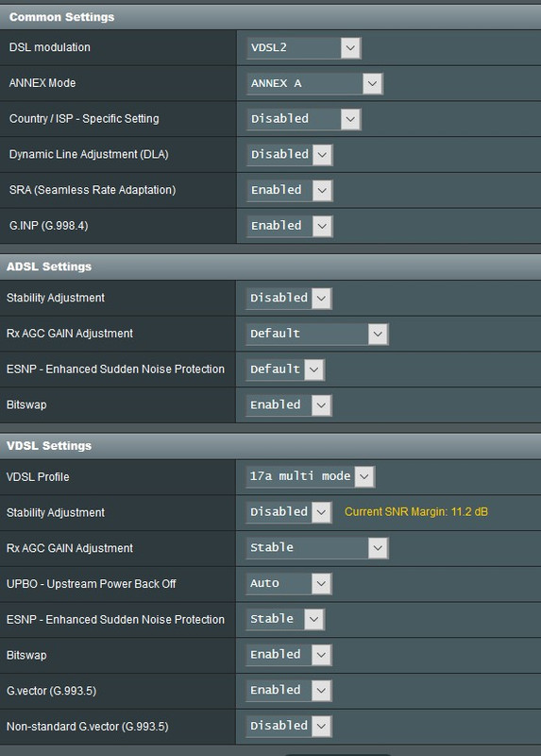541x756 pixels.
Task: Click the DSL modulation label
Action: (50, 47)
